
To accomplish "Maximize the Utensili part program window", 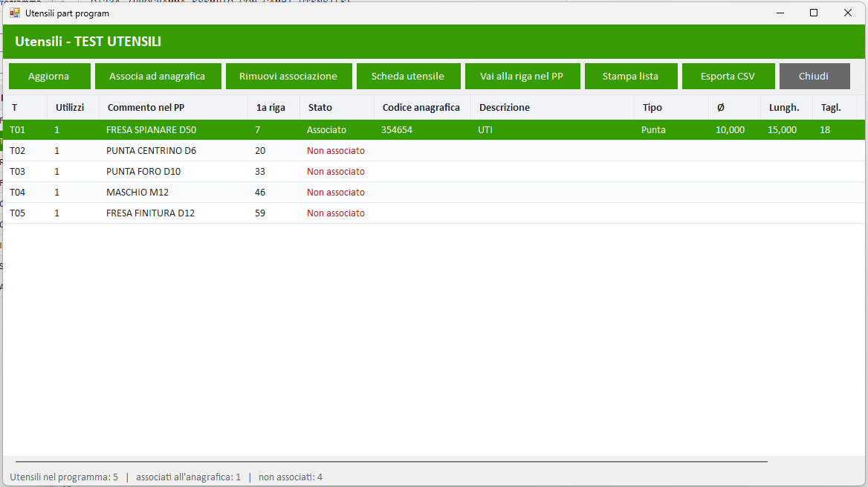I will (x=814, y=13).
